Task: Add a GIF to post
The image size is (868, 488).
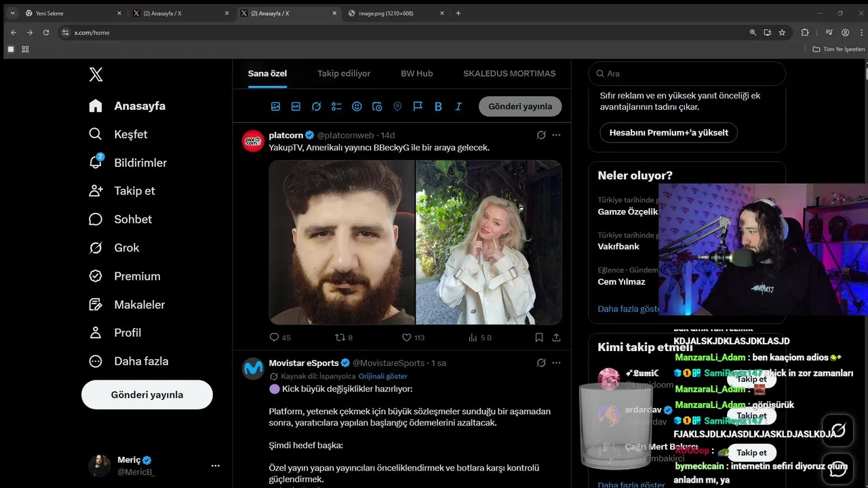Action: (x=296, y=106)
